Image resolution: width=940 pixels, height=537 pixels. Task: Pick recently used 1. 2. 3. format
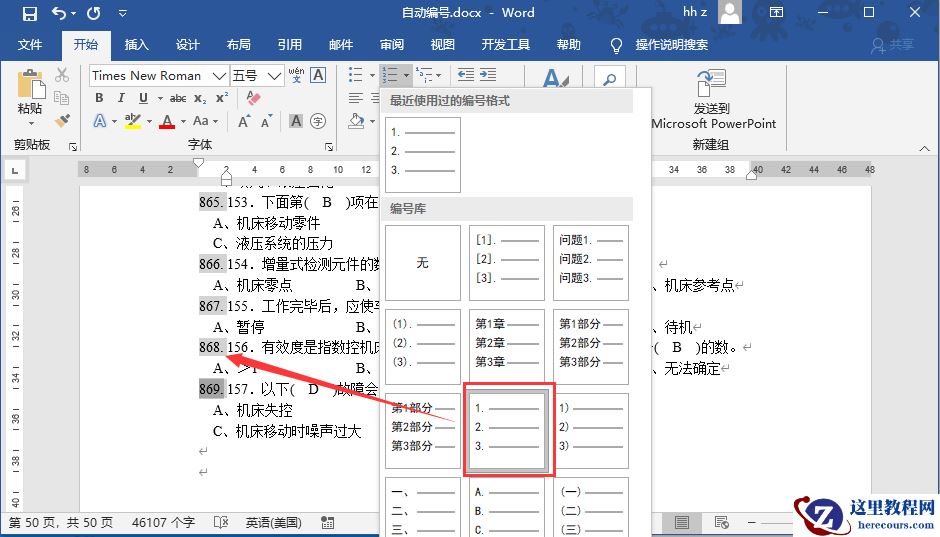tap(423, 155)
